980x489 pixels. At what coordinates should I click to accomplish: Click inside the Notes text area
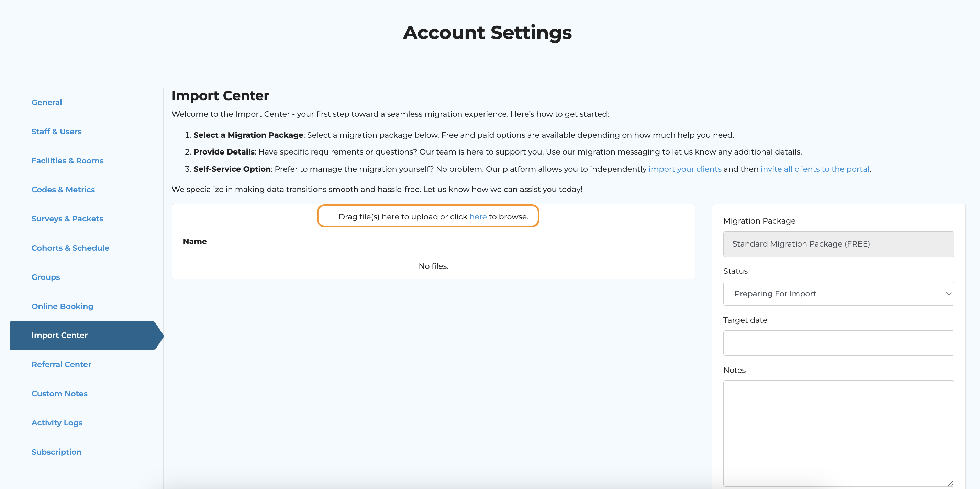[x=838, y=433]
